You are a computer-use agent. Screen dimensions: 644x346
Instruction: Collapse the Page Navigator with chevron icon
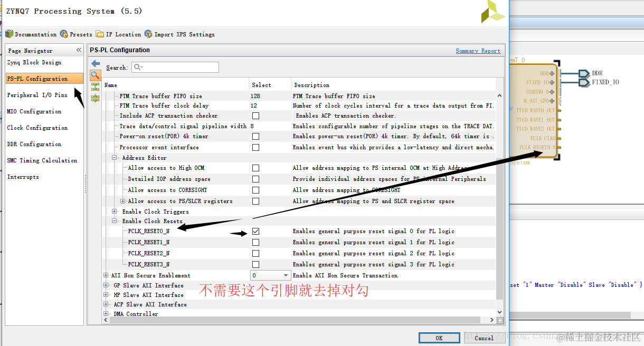click(x=79, y=50)
